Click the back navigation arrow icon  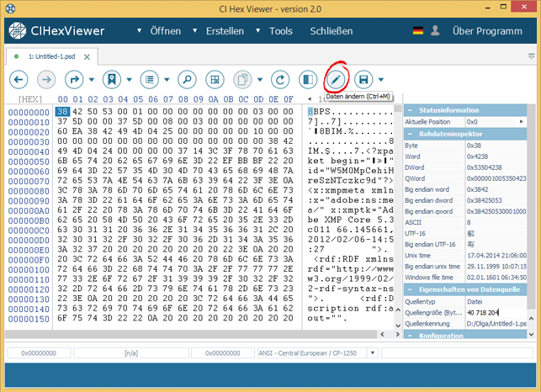[19, 80]
